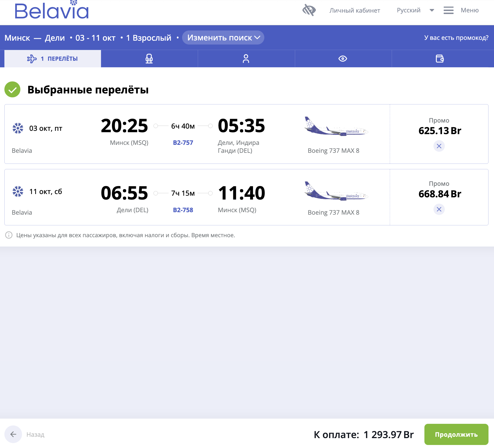The height and width of the screenshot is (448, 494).
Task: Toggle the visually impaired mode eye icon
Action: (309, 10)
